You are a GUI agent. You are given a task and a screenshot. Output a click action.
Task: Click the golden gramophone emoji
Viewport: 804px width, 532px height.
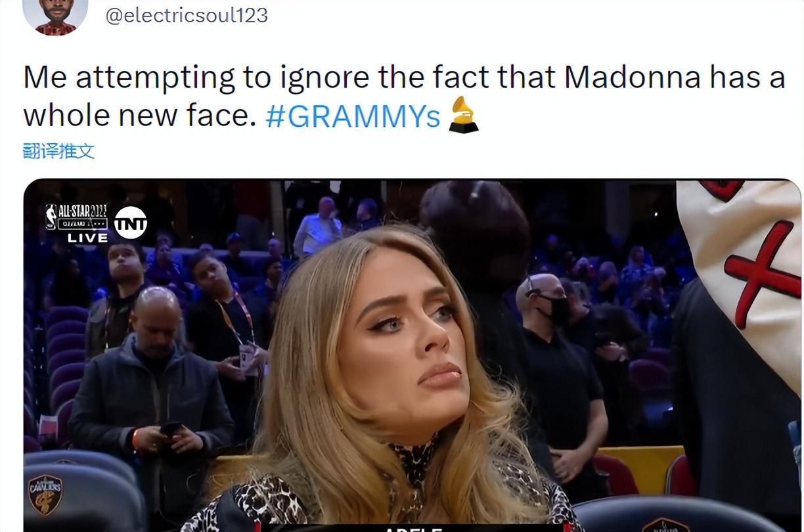(x=463, y=115)
